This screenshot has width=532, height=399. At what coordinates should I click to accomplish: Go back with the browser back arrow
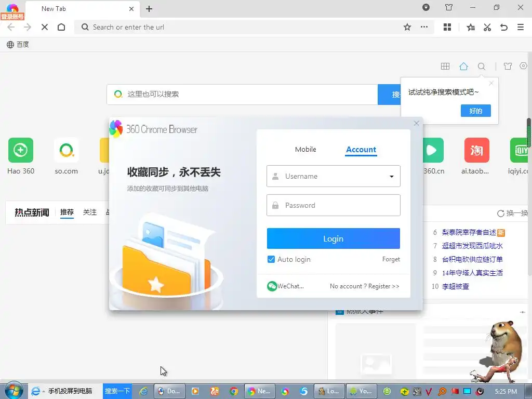click(11, 27)
